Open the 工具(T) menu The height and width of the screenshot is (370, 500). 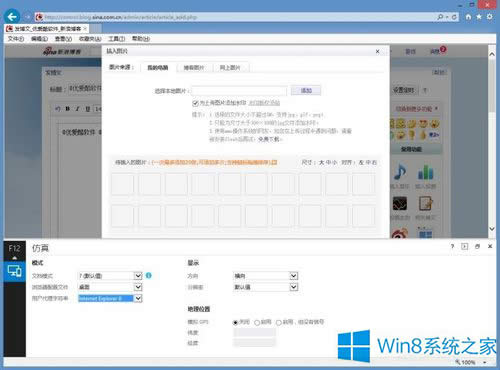pyautogui.click(x=116, y=39)
